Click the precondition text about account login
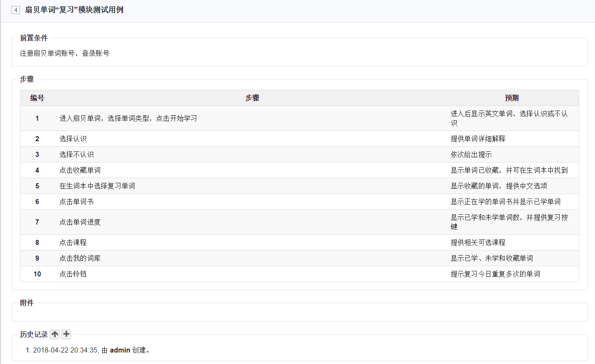595x364 pixels. (x=65, y=53)
